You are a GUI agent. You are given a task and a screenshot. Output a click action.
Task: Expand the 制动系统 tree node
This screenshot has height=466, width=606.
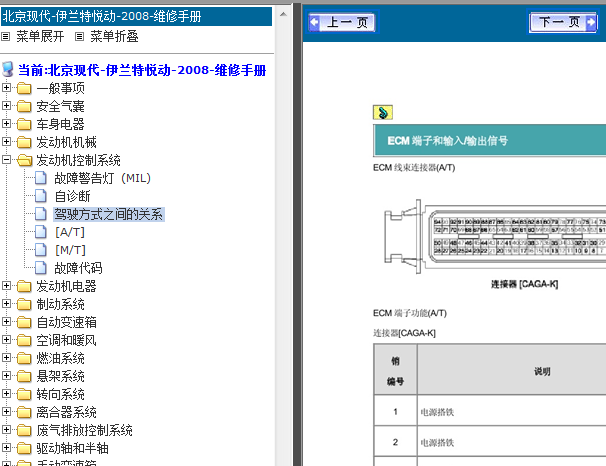click(6, 304)
